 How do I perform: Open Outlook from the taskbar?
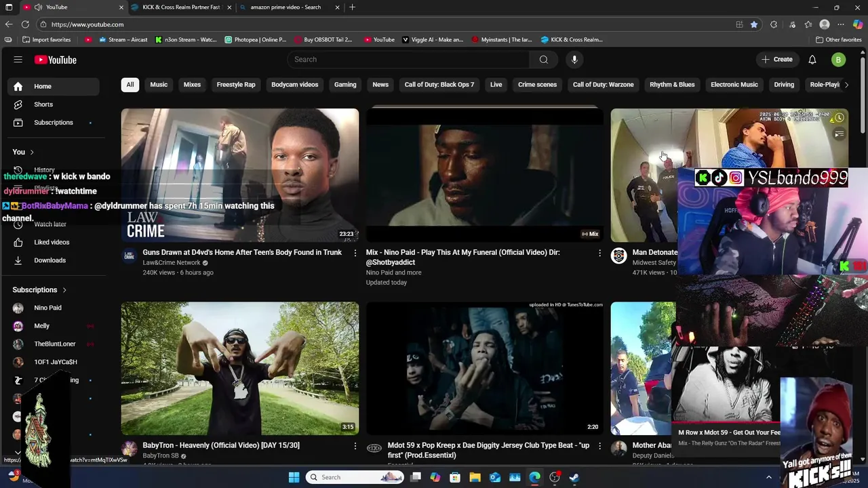click(x=495, y=477)
